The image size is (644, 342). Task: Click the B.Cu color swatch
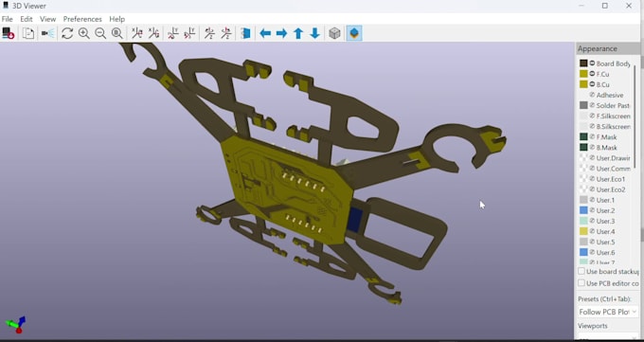coord(583,84)
